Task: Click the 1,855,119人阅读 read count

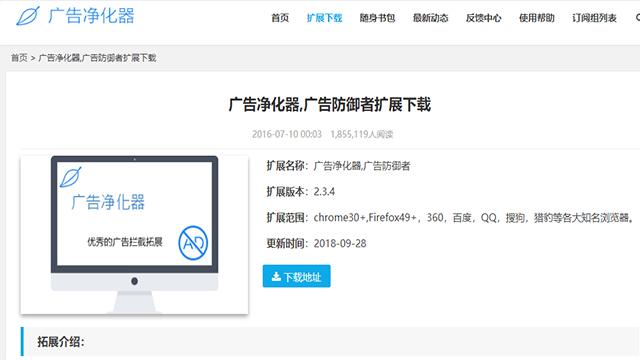Action: click(x=362, y=134)
